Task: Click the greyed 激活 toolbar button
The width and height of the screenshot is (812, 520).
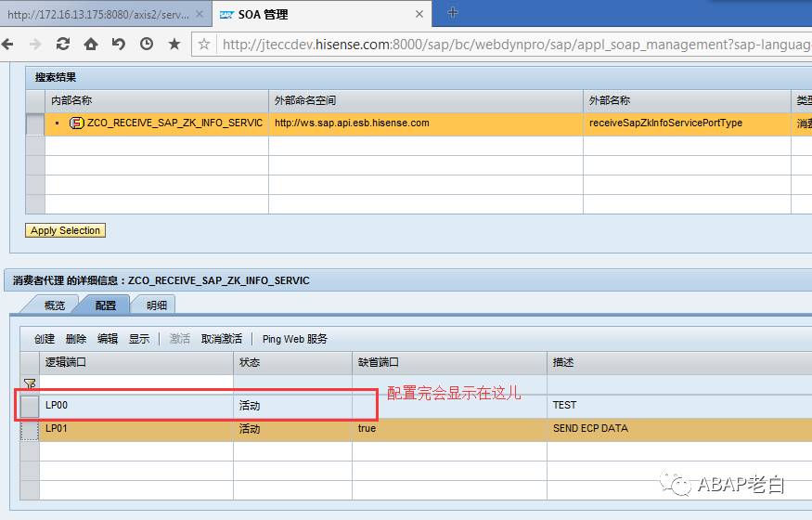Action: click(x=180, y=339)
